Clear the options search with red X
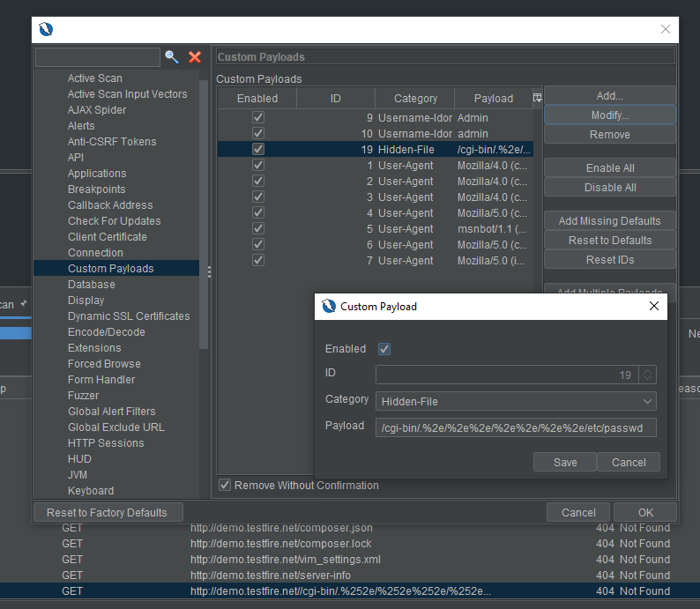This screenshot has height=609, width=700. point(195,57)
